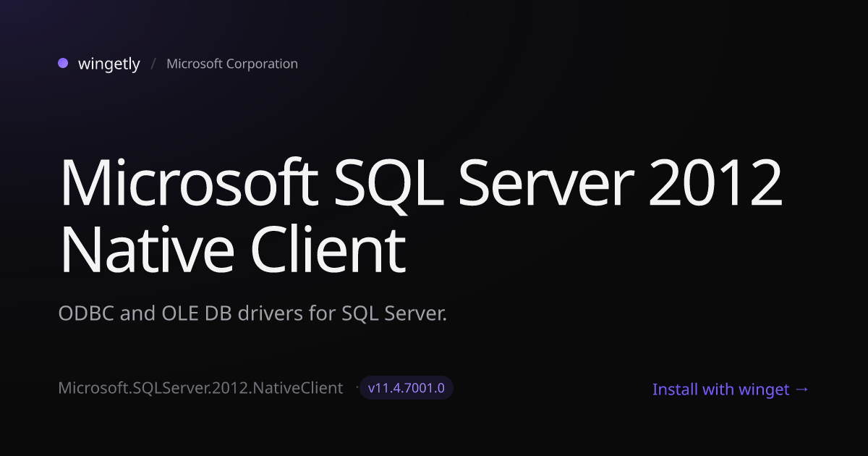Viewport: 868px width, 456px height.
Task: Select the ODBC and OLE DB drivers description
Action: [x=252, y=315]
